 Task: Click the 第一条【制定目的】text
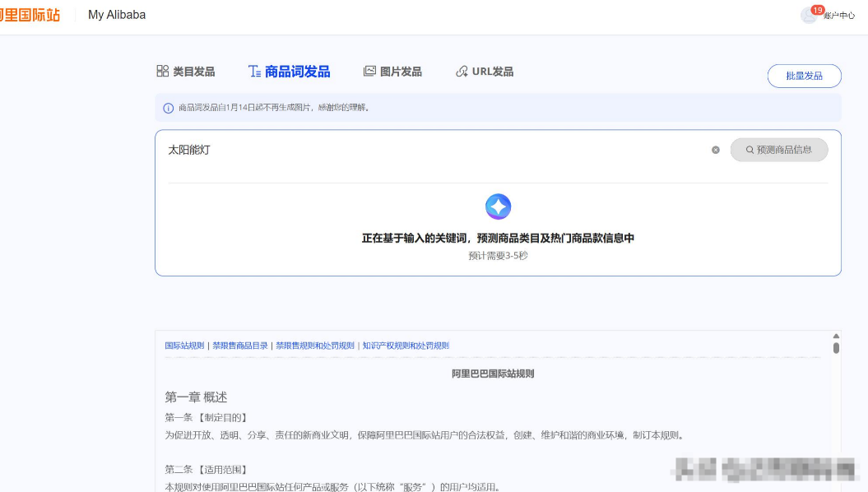(207, 417)
